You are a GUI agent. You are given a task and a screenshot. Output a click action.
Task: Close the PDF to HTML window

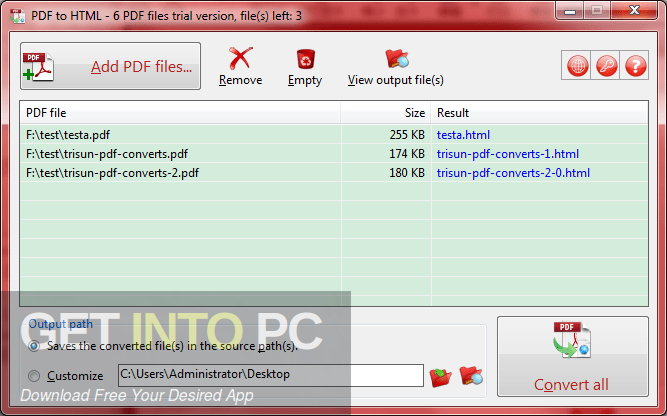click(x=634, y=11)
